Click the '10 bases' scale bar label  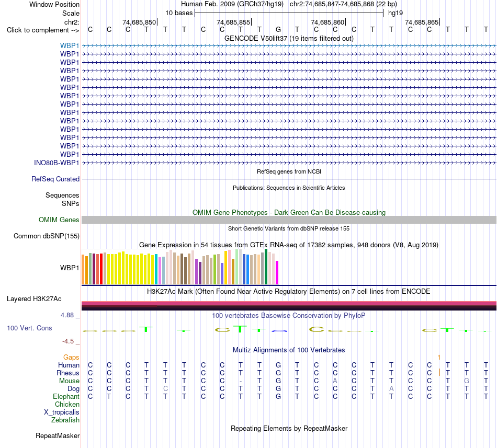(x=179, y=13)
